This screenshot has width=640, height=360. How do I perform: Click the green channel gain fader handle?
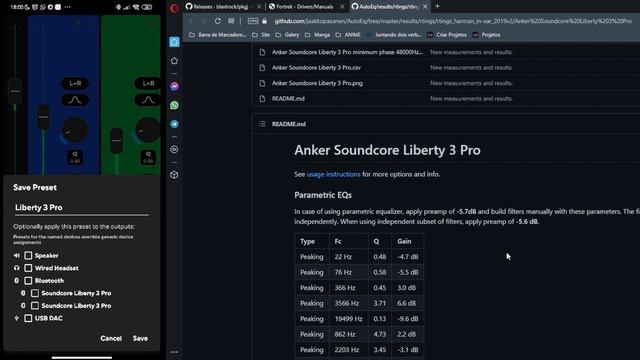pos(117,140)
